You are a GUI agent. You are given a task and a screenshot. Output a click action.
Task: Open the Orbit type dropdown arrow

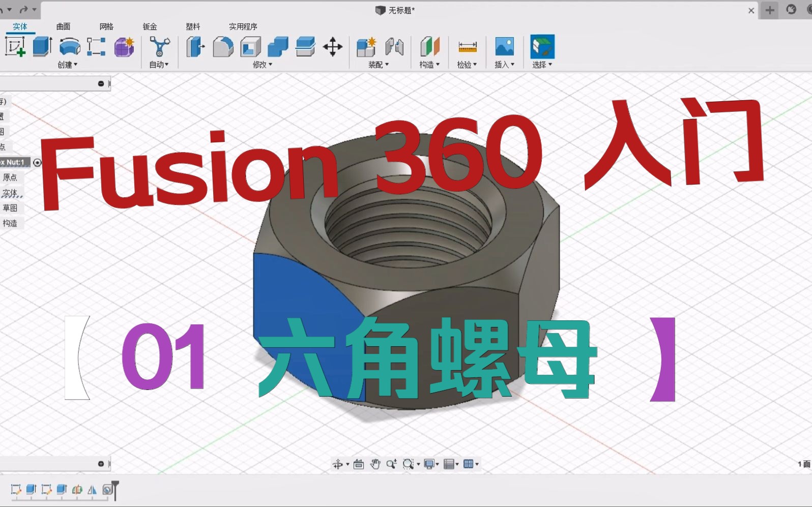click(347, 464)
